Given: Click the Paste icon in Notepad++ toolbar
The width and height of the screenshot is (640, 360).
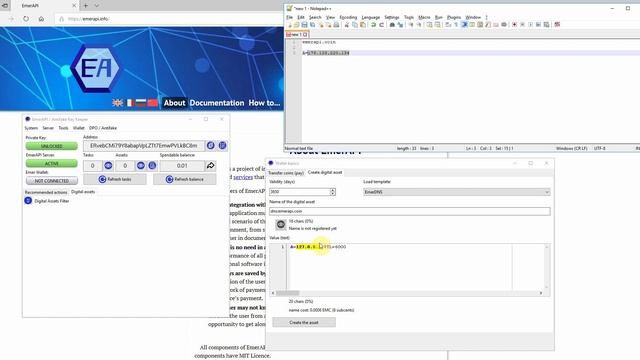Looking at the screenshot, I should click(x=362, y=25).
